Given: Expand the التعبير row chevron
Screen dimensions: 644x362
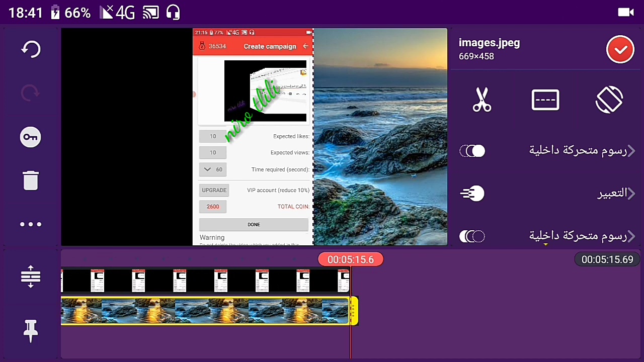Looking at the screenshot, I should coord(631,194).
